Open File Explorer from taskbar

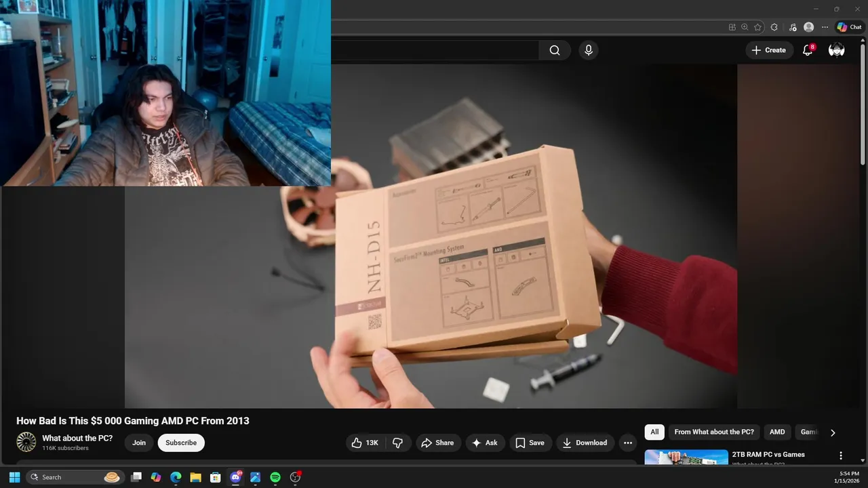point(195,477)
